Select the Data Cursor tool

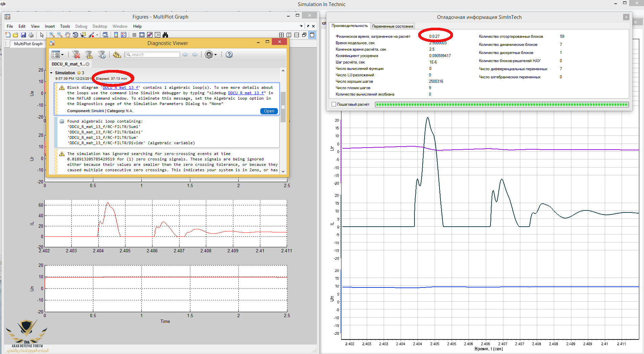tap(83, 35)
